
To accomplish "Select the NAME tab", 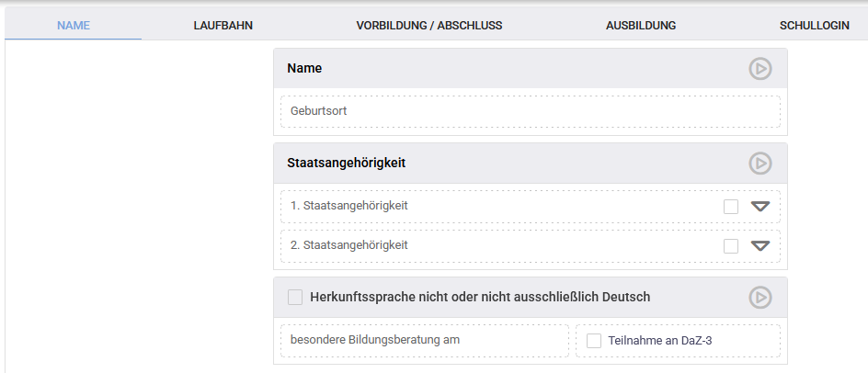I will click(74, 26).
